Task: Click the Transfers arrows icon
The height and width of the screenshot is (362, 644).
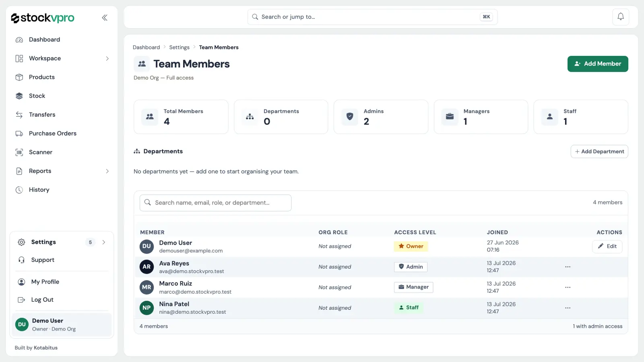Action: (19, 115)
